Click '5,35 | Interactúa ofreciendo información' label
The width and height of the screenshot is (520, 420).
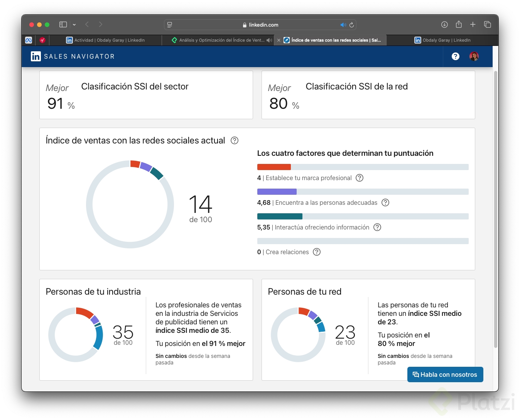pos(313,227)
